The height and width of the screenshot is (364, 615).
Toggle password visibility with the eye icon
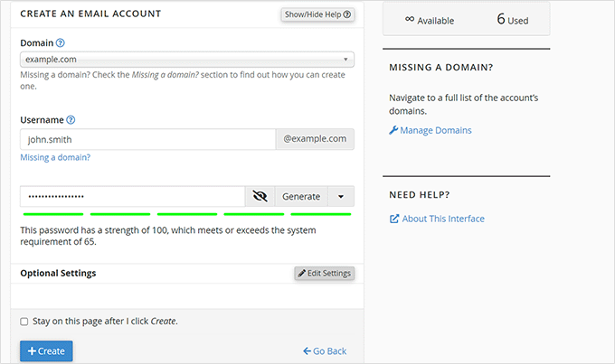click(260, 196)
